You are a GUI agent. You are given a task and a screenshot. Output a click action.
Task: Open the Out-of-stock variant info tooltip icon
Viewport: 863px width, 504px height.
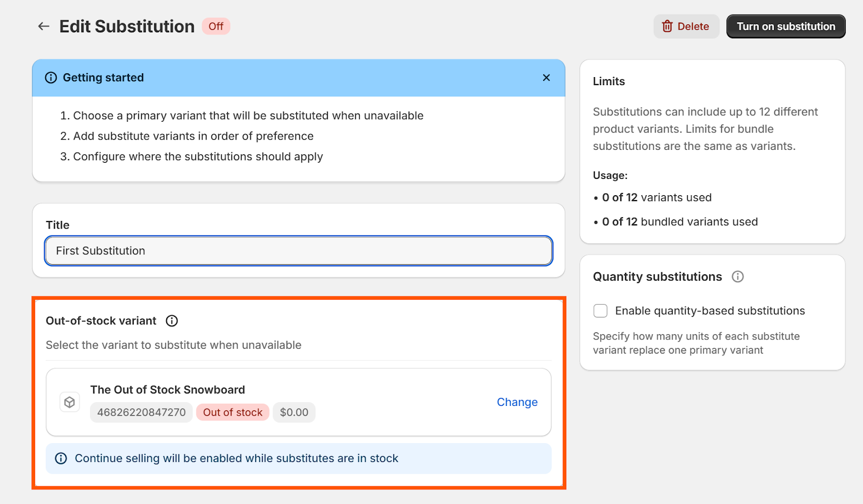tap(172, 321)
